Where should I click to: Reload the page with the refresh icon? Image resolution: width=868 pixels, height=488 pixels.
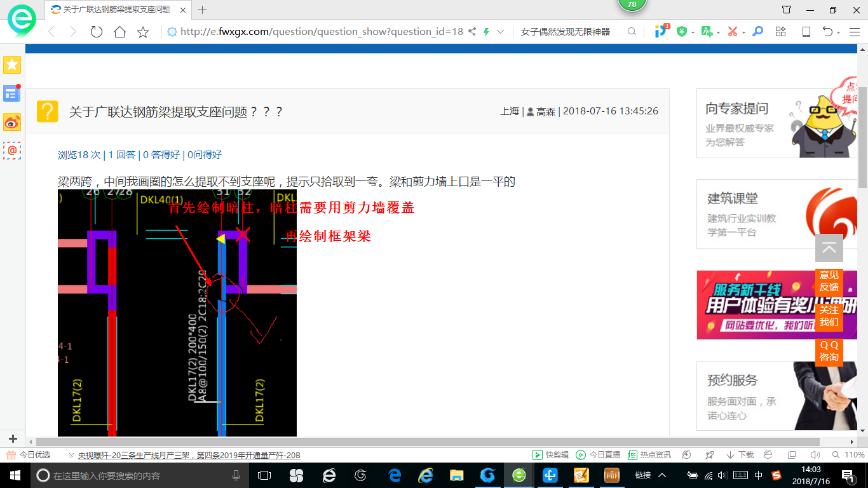pos(97,32)
